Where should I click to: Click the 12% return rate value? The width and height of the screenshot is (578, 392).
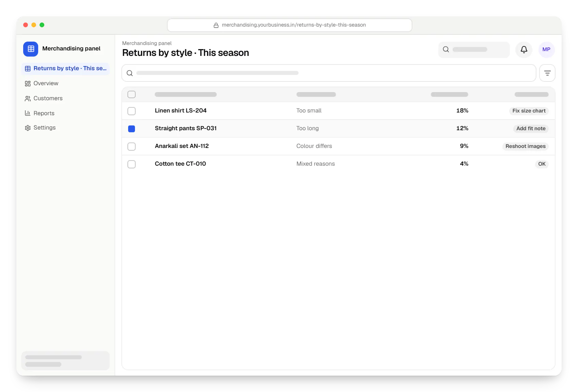click(x=462, y=128)
